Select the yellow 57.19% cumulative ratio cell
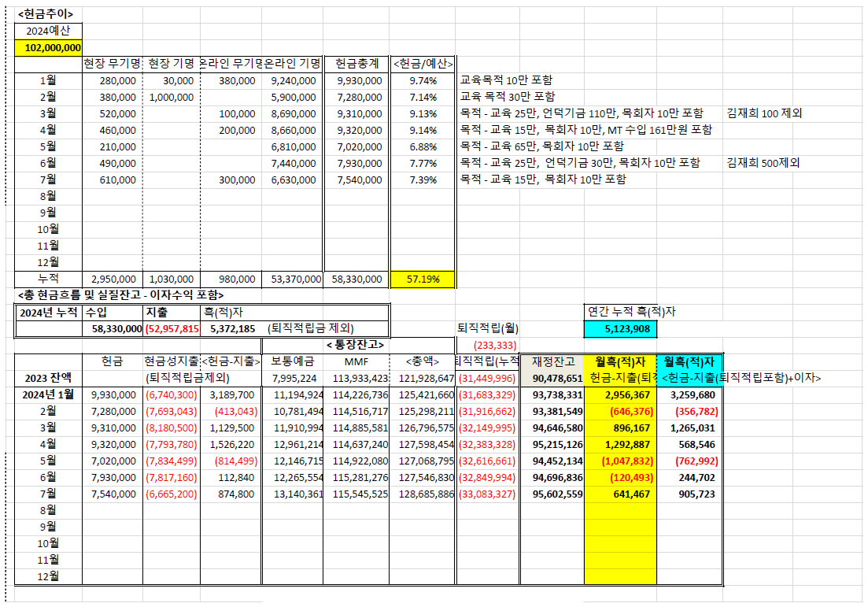This screenshot has width=868, height=607. tap(423, 279)
